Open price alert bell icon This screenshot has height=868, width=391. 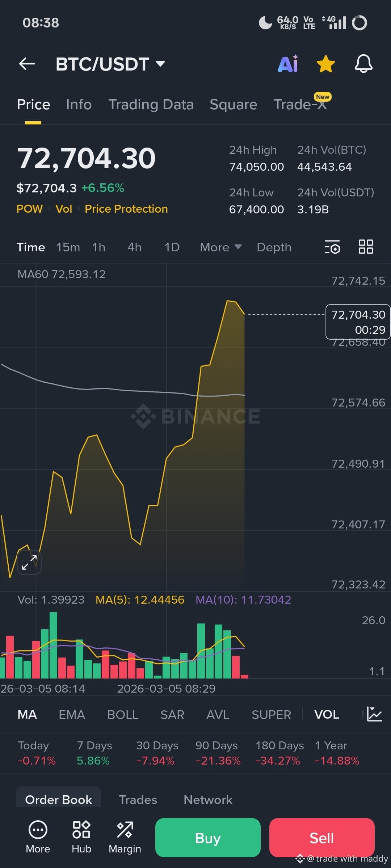click(x=363, y=64)
